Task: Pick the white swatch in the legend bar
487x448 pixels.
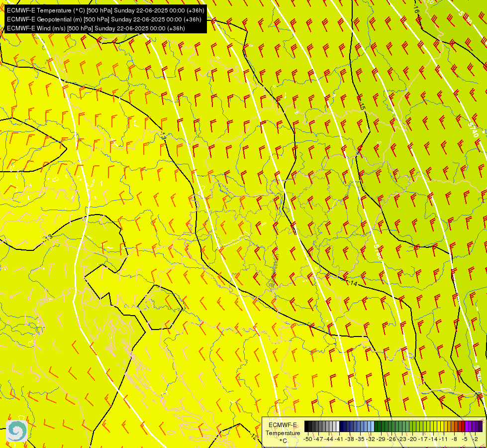Action: tap(338, 427)
